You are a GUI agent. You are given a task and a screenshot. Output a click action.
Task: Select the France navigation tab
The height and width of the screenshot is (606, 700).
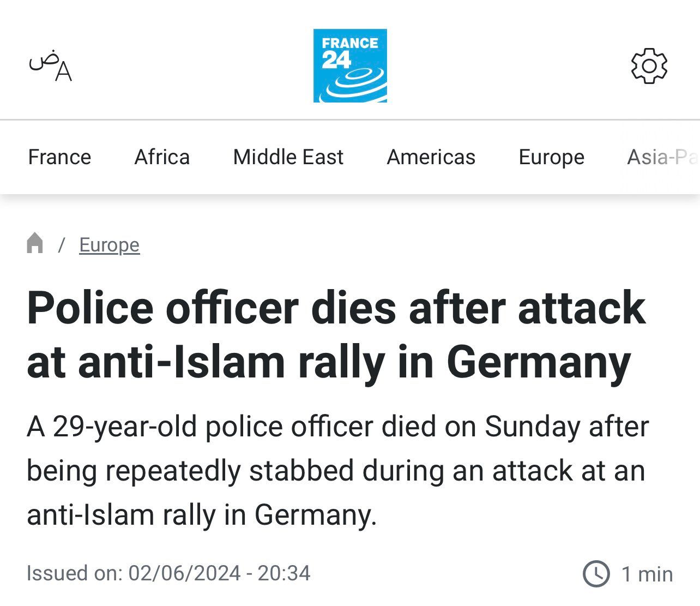coord(59,157)
